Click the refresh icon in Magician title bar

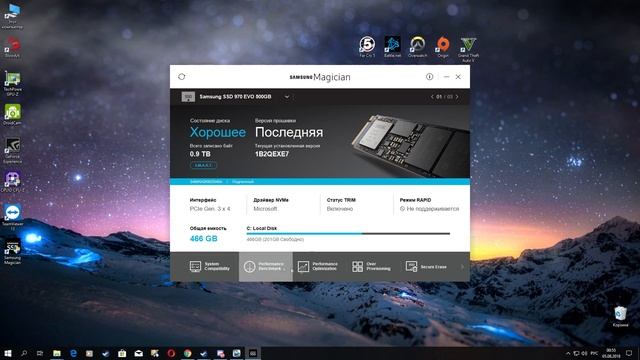pyautogui.click(x=182, y=76)
